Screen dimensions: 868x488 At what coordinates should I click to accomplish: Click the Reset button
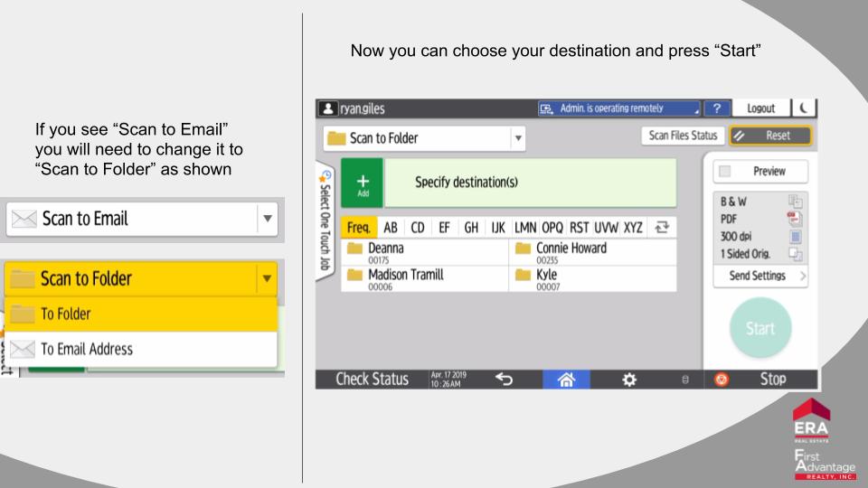pyautogui.click(x=770, y=136)
